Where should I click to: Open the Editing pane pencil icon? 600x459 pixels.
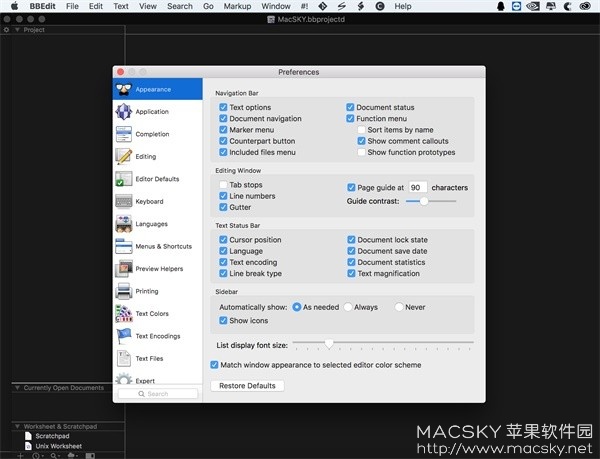point(124,156)
